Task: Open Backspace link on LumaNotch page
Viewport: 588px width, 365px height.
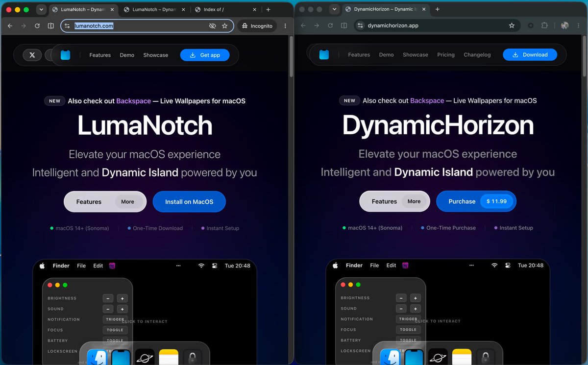Action: click(x=133, y=101)
